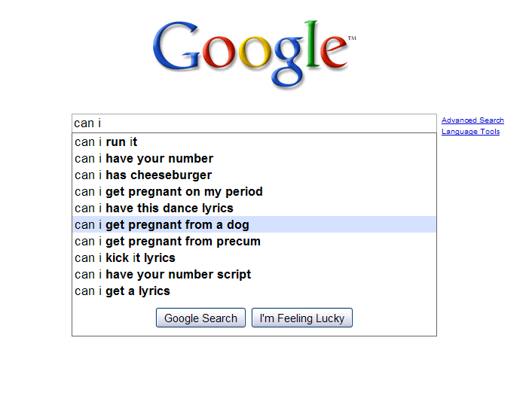The image size is (532, 414).
Task: Click the green letter l in Google logo
Action: [x=312, y=44]
